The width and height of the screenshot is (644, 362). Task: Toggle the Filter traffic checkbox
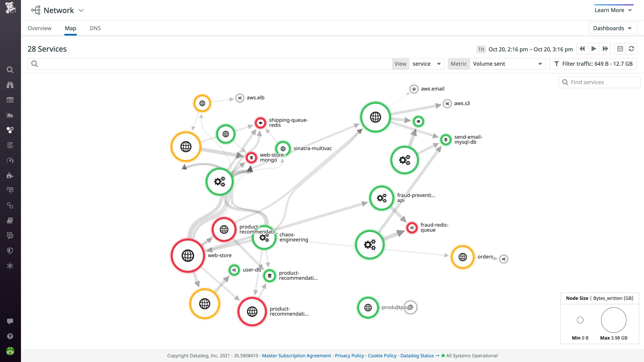(x=556, y=64)
